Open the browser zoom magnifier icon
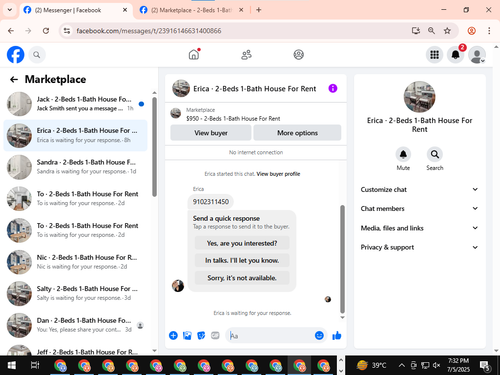500x375 pixels. 431,31
